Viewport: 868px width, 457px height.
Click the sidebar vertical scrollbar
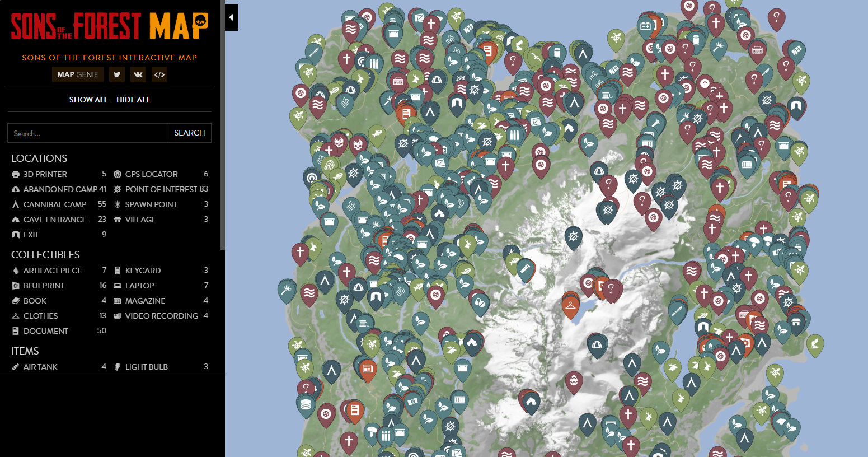pyautogui.click(x=223, y=125)
